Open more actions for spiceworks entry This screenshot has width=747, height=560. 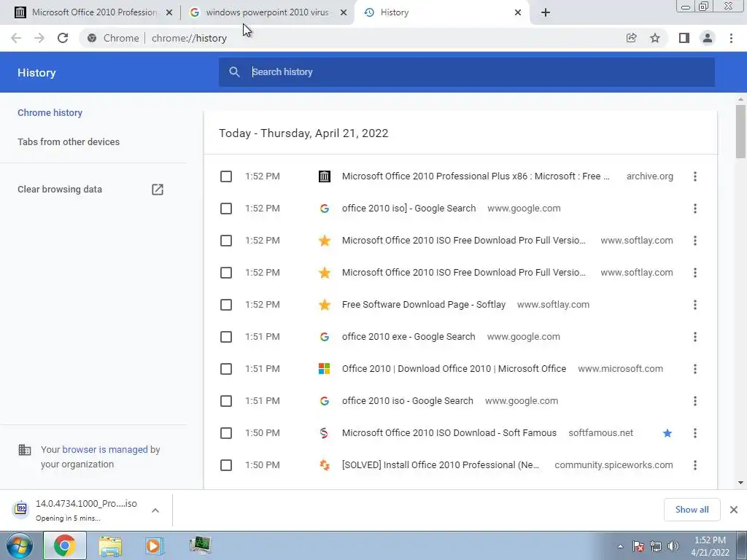pyautogui.click(x=695, y=465)
